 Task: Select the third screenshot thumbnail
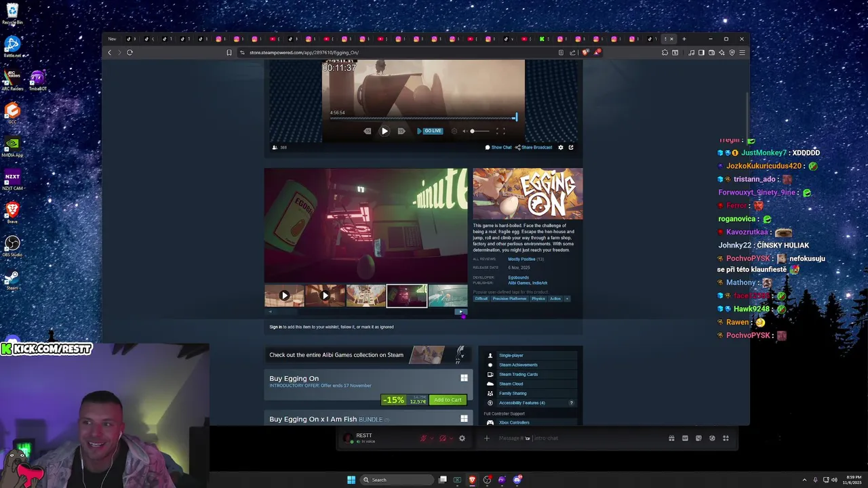tap(366, 296)
